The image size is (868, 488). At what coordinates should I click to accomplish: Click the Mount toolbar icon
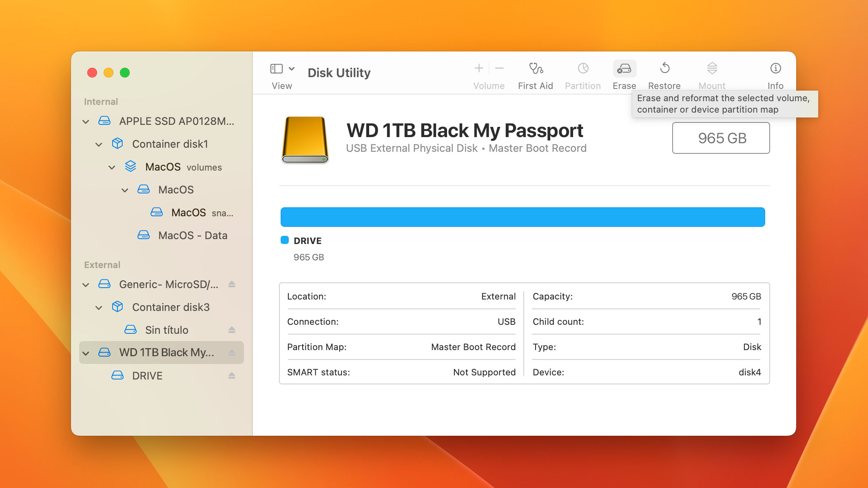[712, 68]
